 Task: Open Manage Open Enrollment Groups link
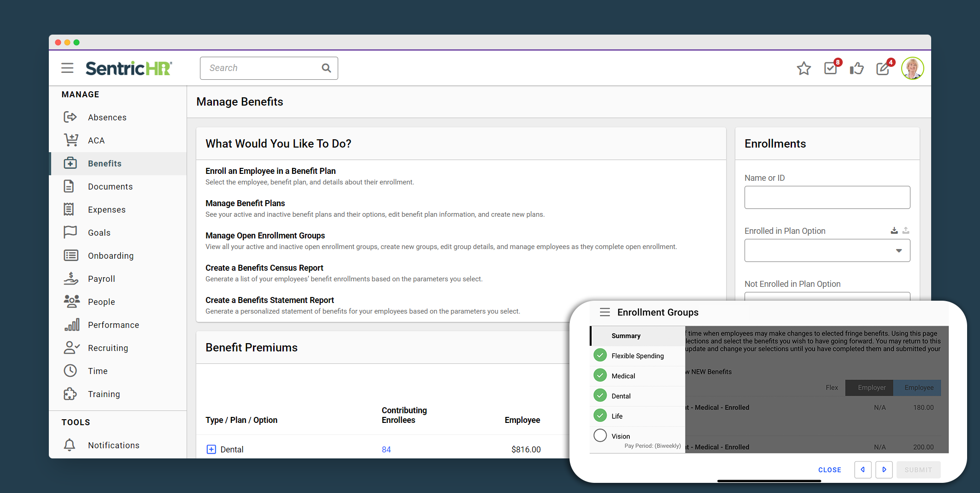point(265,236)
